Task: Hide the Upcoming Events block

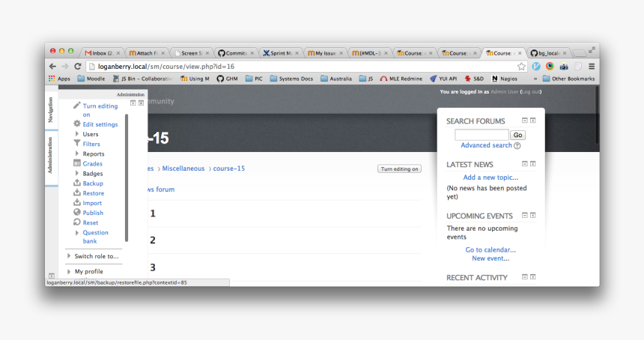Action: (x=524, y=215)
